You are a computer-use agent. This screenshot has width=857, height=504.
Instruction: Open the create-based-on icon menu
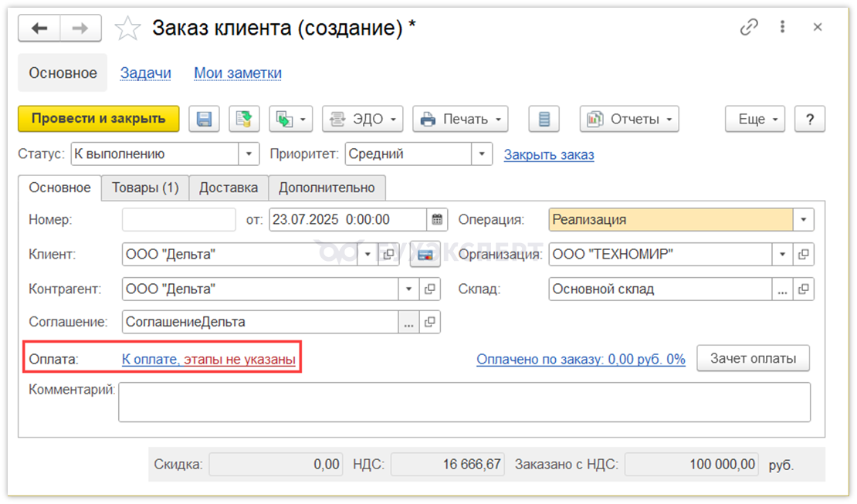(290, 119)
